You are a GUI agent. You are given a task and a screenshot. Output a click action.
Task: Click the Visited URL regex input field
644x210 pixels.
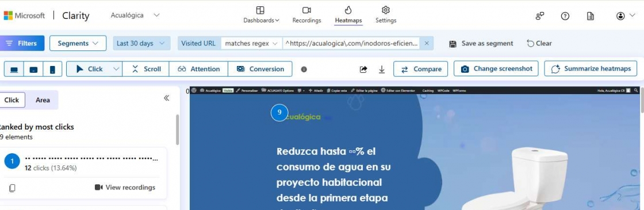[x=351, y=43]
